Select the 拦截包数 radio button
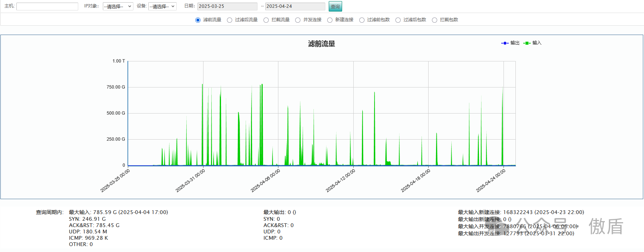The image size is (644, 252). [x=435, y=20]
